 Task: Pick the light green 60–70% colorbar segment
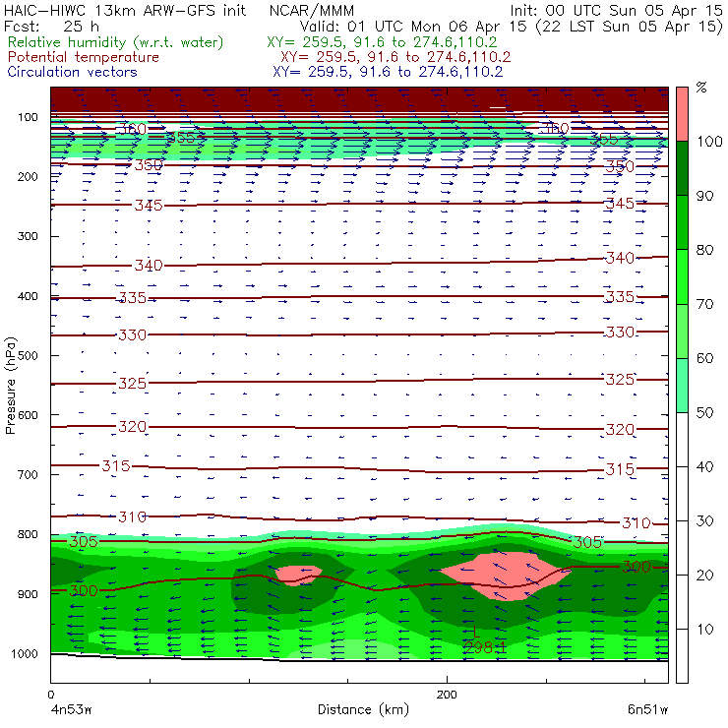coord(682,331)
